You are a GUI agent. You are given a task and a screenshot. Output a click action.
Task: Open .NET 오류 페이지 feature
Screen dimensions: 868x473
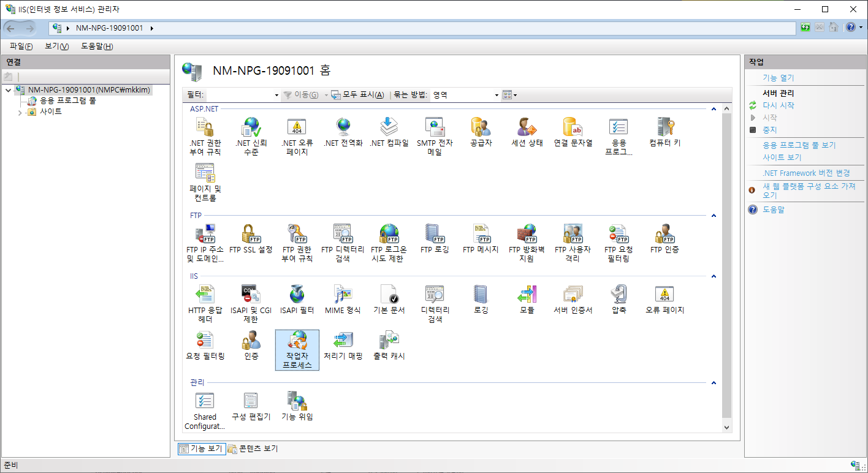pyautogui.click(x=297, y=137)
